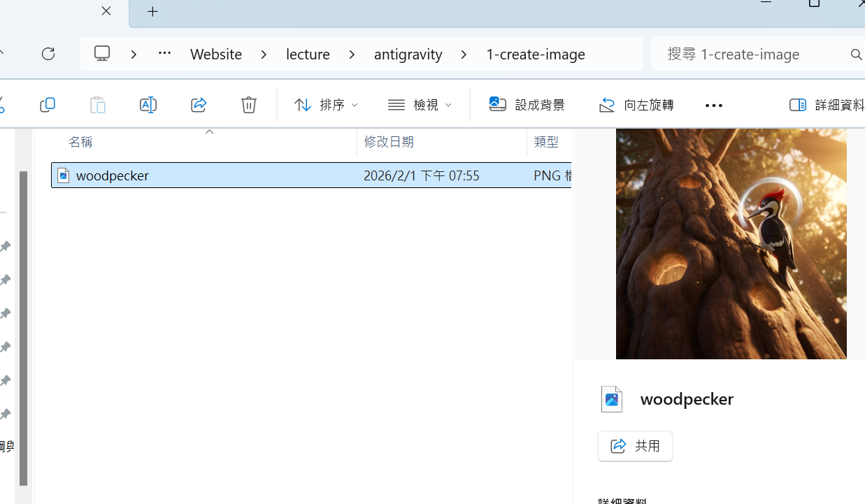The image size is (865, 504).
Task: Click the monitor icon in address bar
Action: point(103,54)
